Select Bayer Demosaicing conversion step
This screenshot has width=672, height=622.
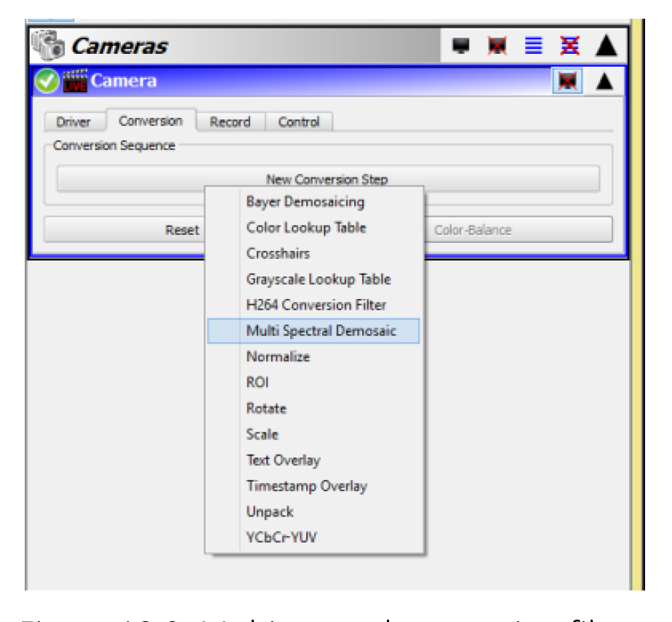coord(305,202)
